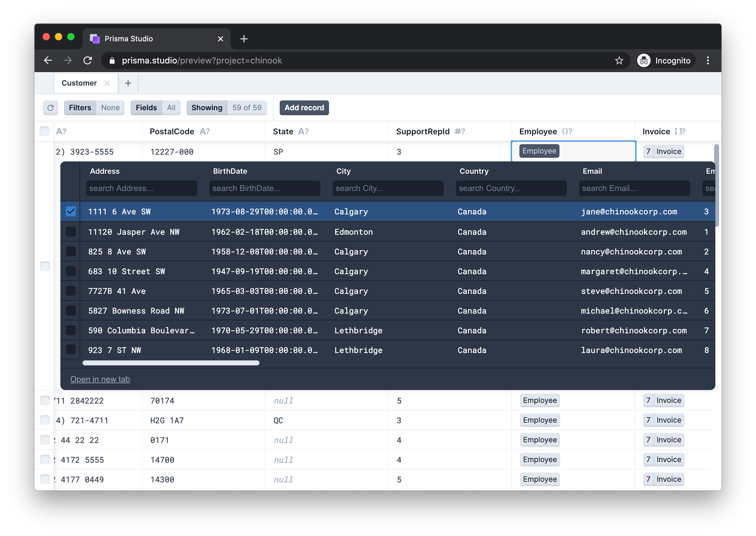Open a new browser tab
This screenshot has width=756, height=536.
tap(244, 39)
